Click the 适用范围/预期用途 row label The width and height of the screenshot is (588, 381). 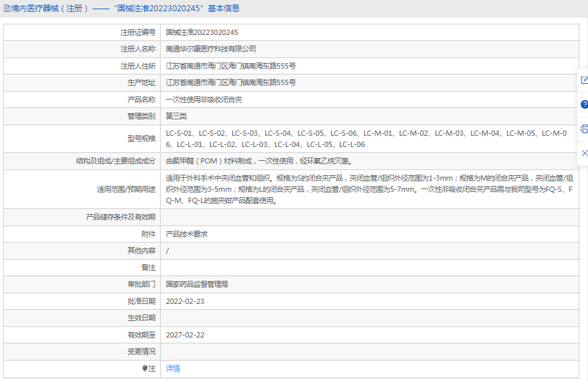point(126,189)
